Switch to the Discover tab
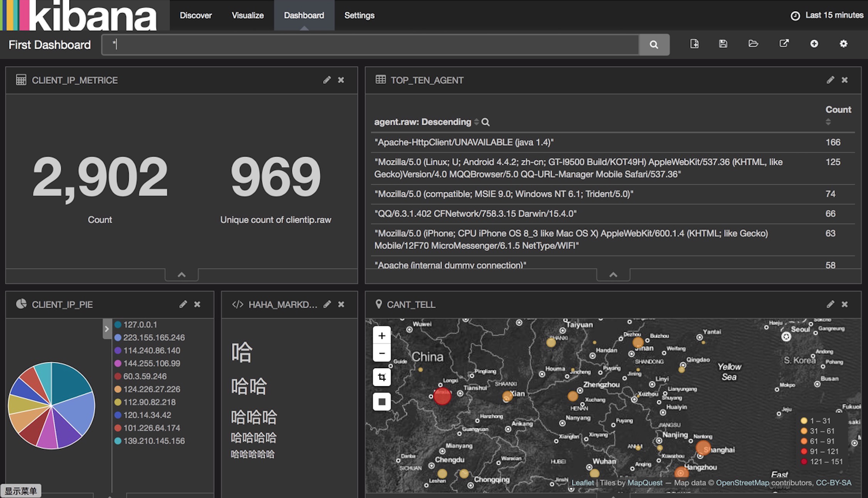Viewport: 868px width, 498px height. (196, 15)
